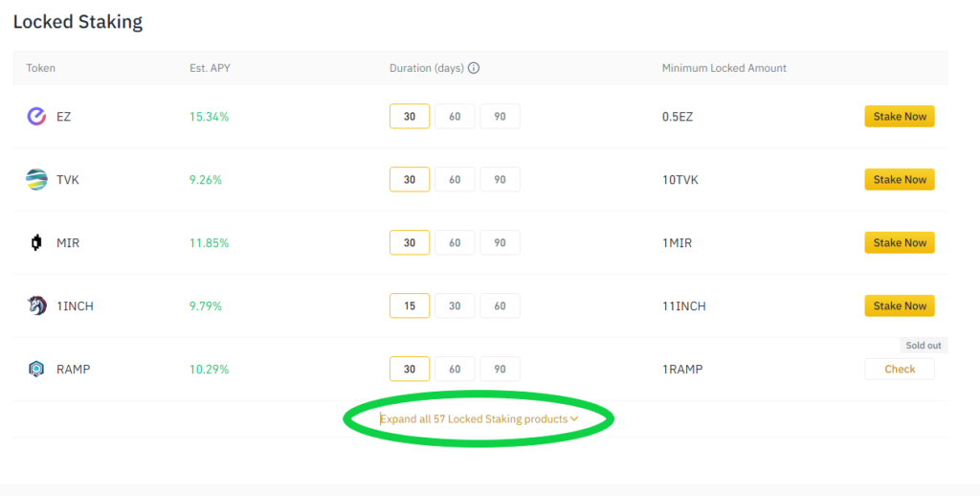Click the 1MIR minimum amount

click(x=677, y=242)
